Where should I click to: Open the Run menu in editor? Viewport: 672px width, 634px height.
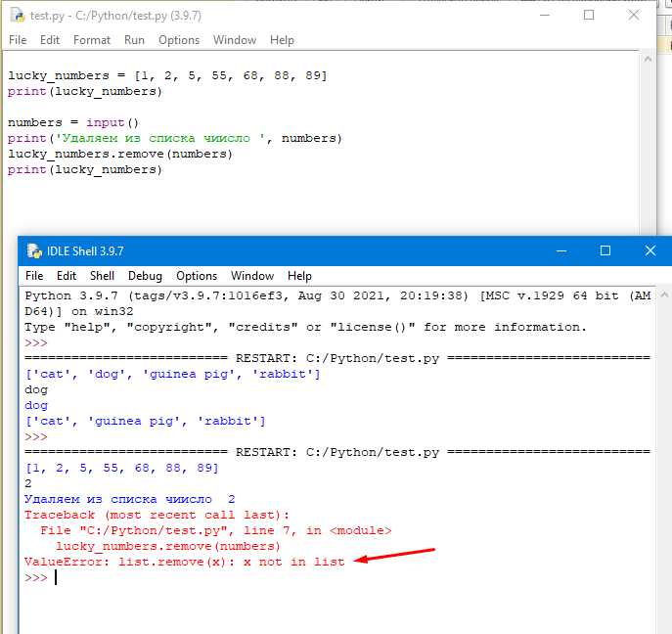coord(134,40)
